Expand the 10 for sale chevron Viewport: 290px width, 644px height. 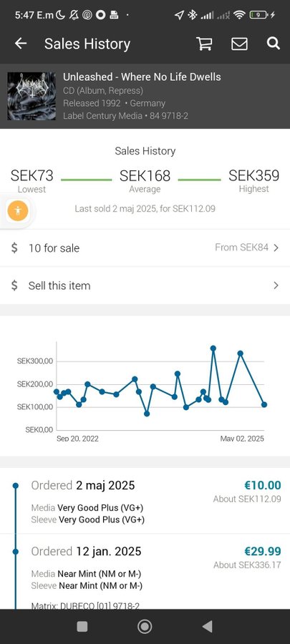(276, 248)
